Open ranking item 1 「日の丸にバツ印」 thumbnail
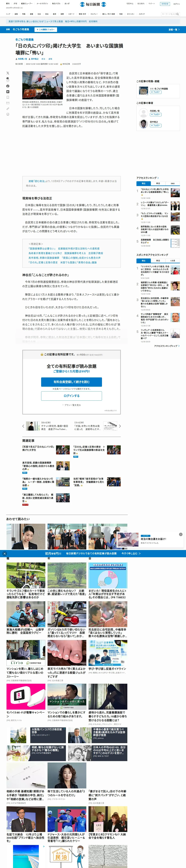Image resolution: width=186 pixels, height=868 pixels. coord(175,192)
